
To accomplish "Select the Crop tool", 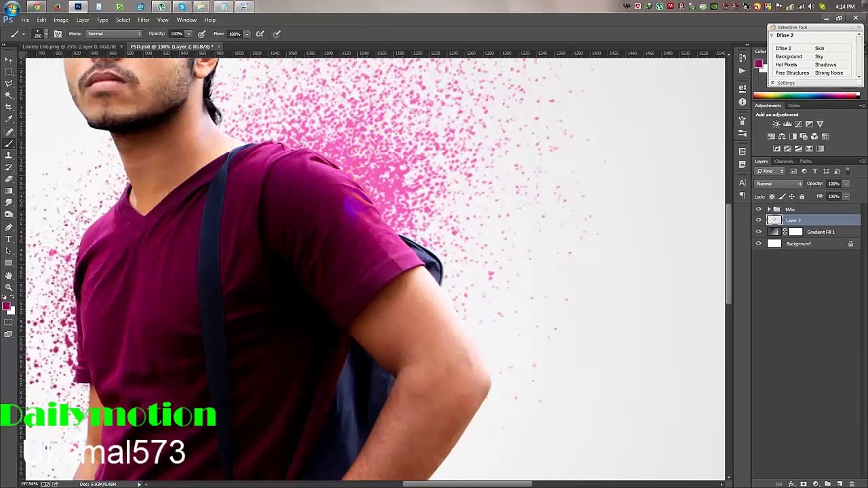I will (9, 107).
